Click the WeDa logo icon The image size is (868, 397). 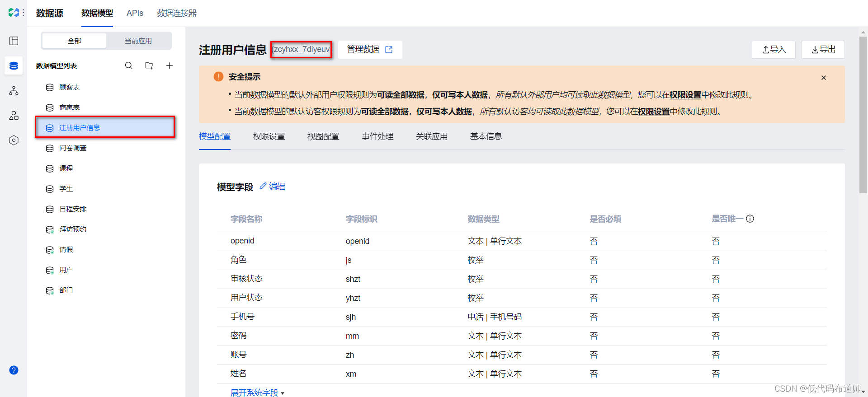pyautogui.click(x=14, y=13)
